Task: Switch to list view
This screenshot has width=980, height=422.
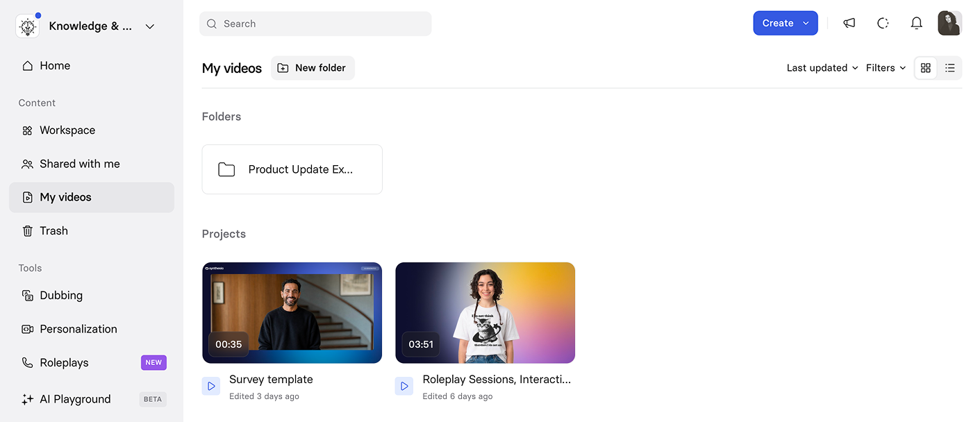Action: [950, 68]
